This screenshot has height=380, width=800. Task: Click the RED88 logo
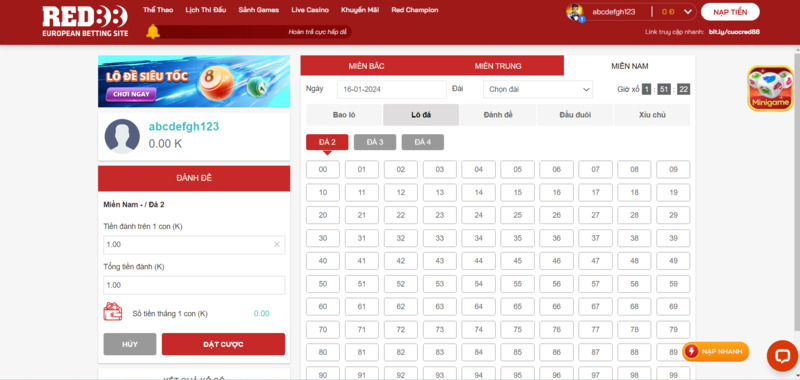85,21
